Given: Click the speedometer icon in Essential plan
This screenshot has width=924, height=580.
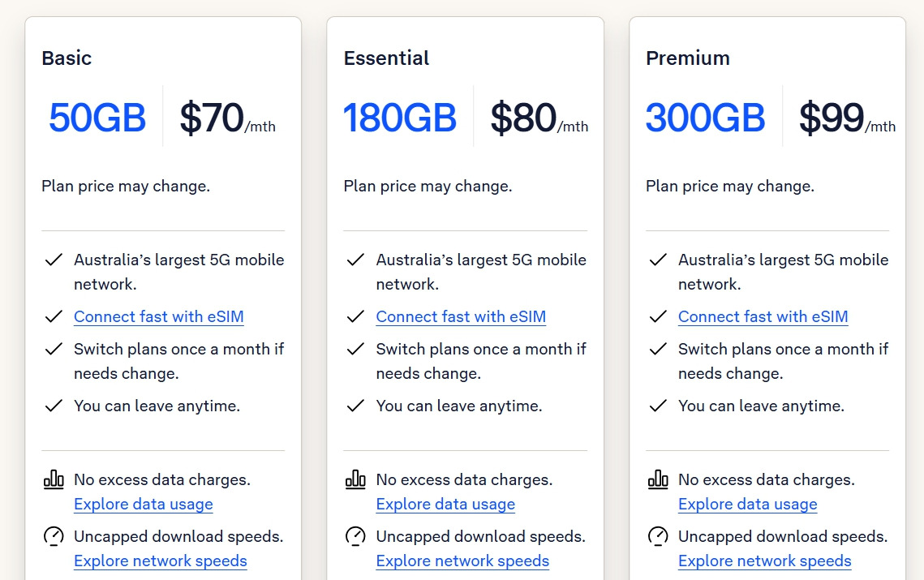Looking at the screenshot, I should (x=355, y=536).
